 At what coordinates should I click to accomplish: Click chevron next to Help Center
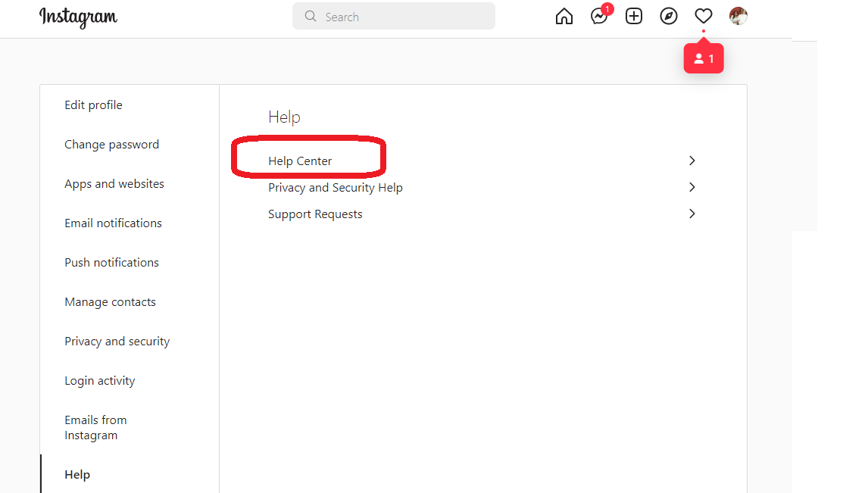click(x=692, y=161)
